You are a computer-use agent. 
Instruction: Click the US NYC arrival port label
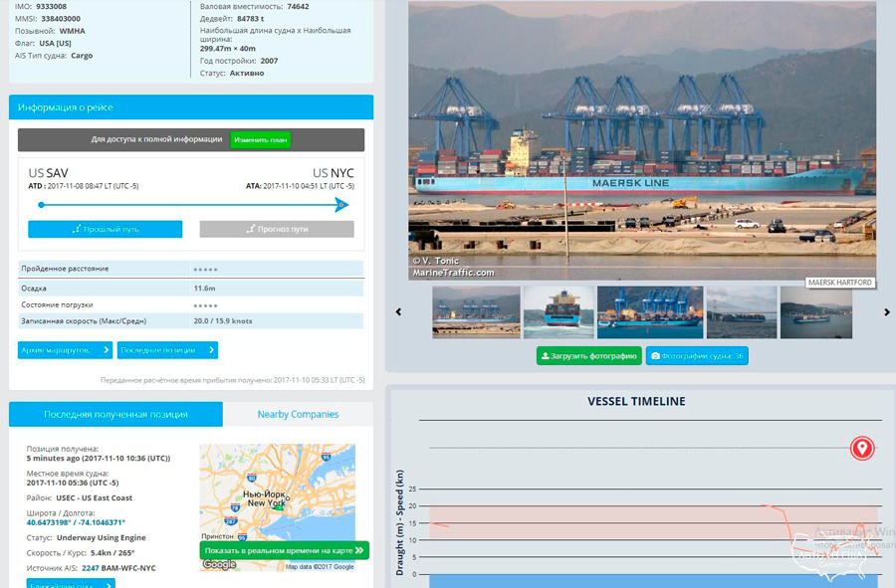(x=334, y=173)
